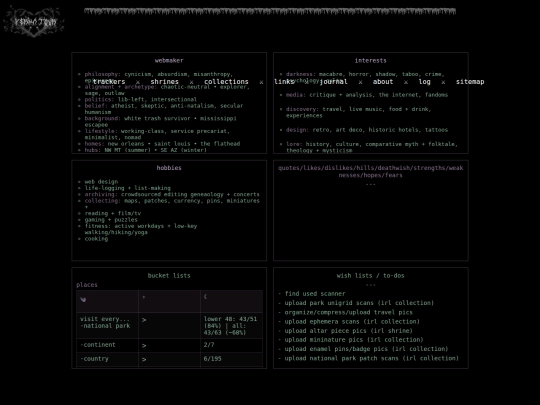Click the arrow in the national park row
Viewport: 540px width, 405px height.
[x=144, y=320]
